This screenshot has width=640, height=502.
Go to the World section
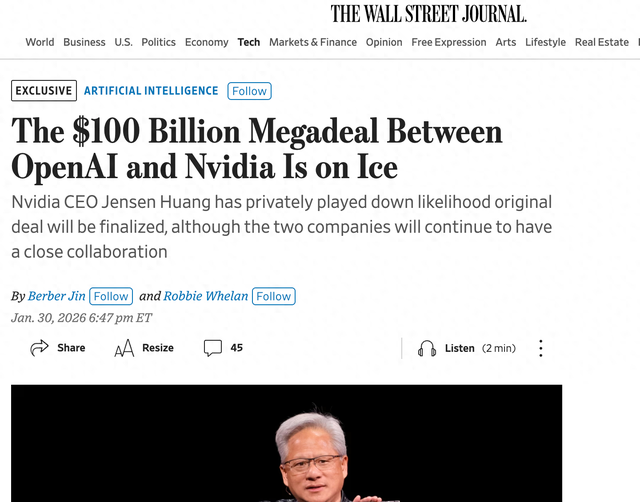point(40,42)
